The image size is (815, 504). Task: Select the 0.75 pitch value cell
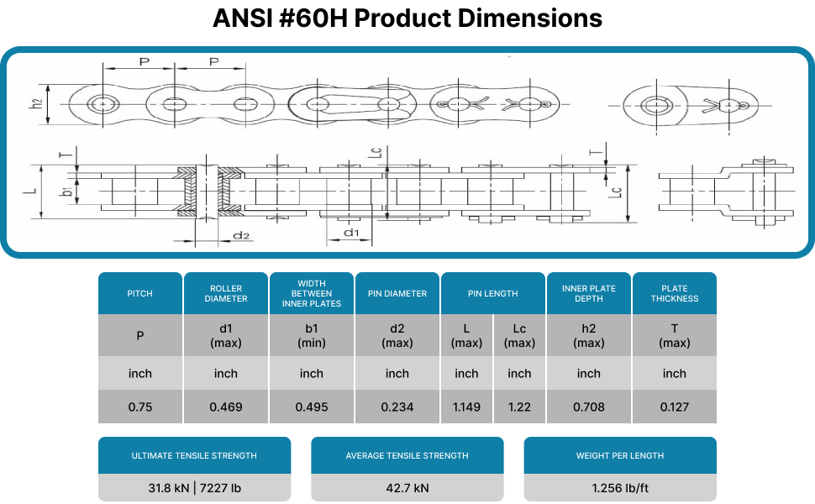point(139,407)
